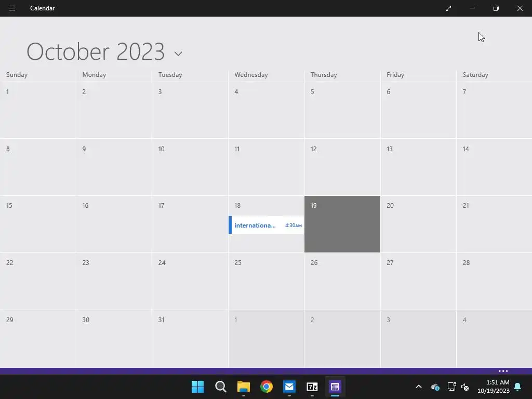Click the Calendar app taskbar icon
The image size is (532, 399).
click(335, 387)
